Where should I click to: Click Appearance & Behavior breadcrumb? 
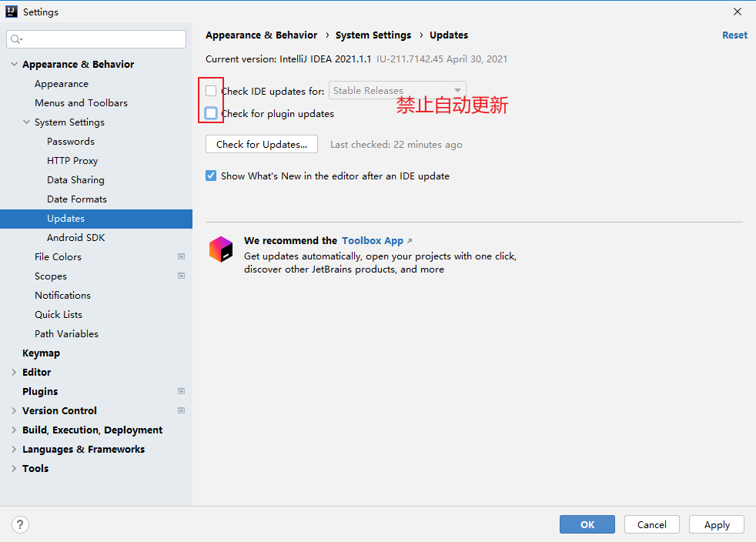point(261,35)
